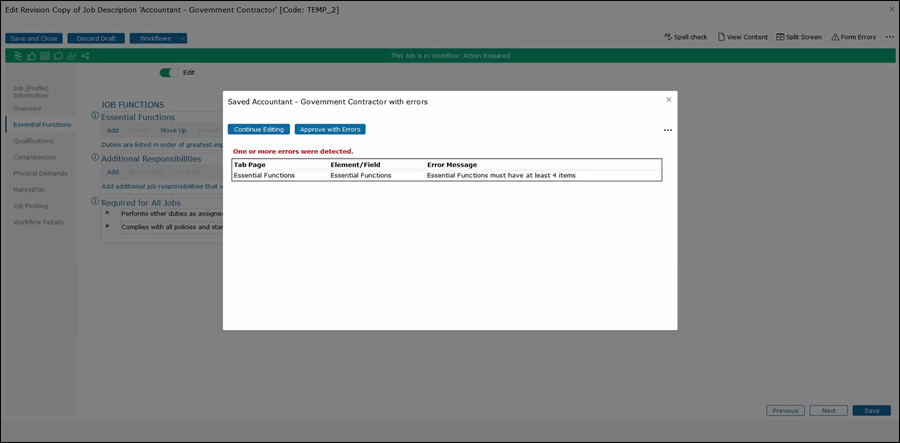Click the thumbs-up approve icon in green toolbar

(x=32, y=56)
